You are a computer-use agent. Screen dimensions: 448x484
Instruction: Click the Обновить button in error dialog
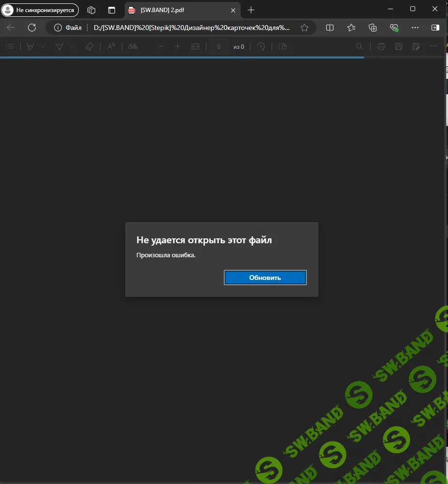point(265,278)
